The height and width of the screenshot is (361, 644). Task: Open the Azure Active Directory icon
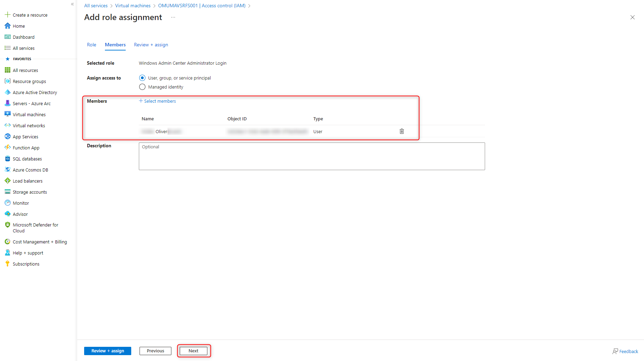7,92
